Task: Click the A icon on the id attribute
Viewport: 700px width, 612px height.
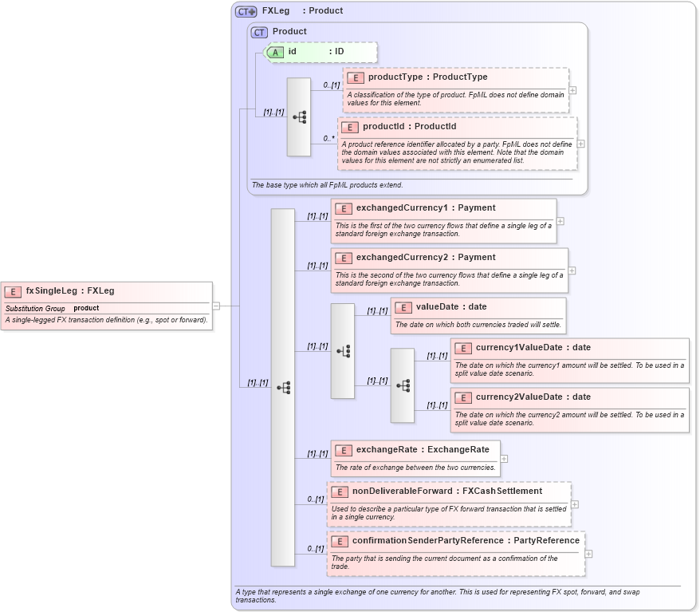Action: (276, 52)
